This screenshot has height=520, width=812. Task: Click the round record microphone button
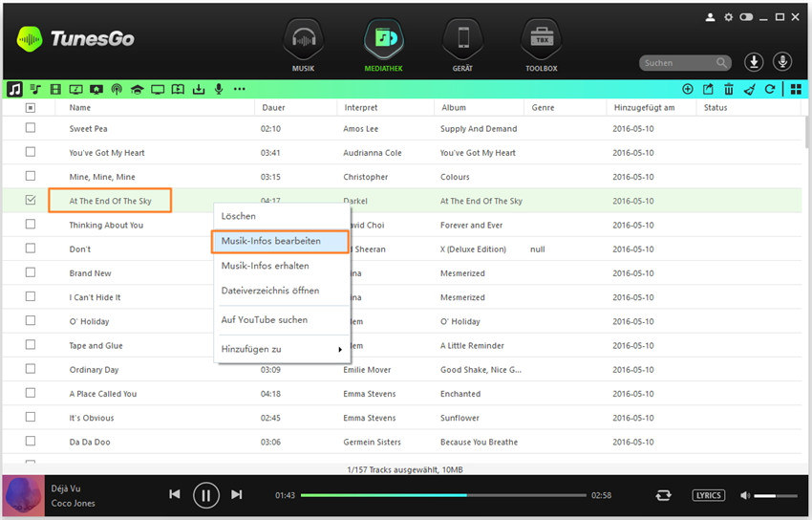point(782,62)
